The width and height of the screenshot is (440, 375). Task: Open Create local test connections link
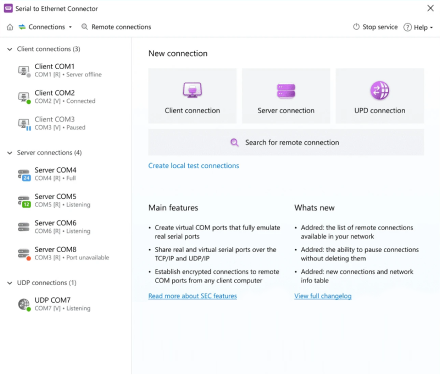click(x=194, y=166)
